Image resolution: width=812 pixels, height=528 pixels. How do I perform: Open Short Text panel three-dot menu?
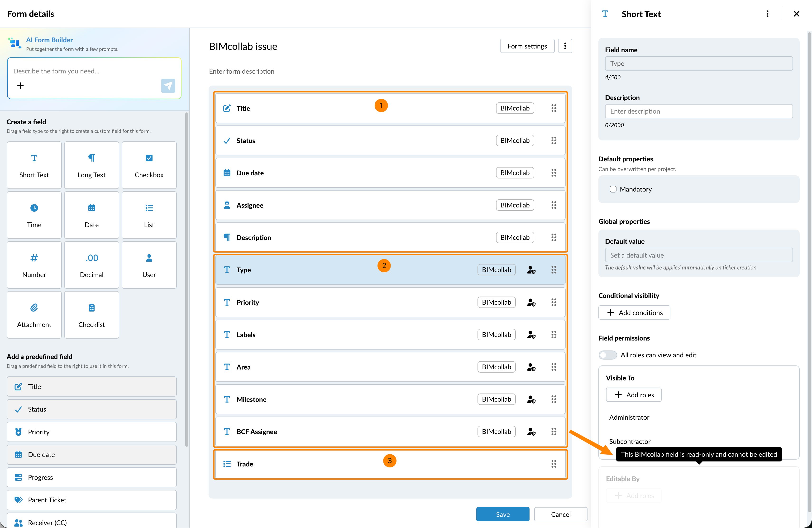coord(767,14)
